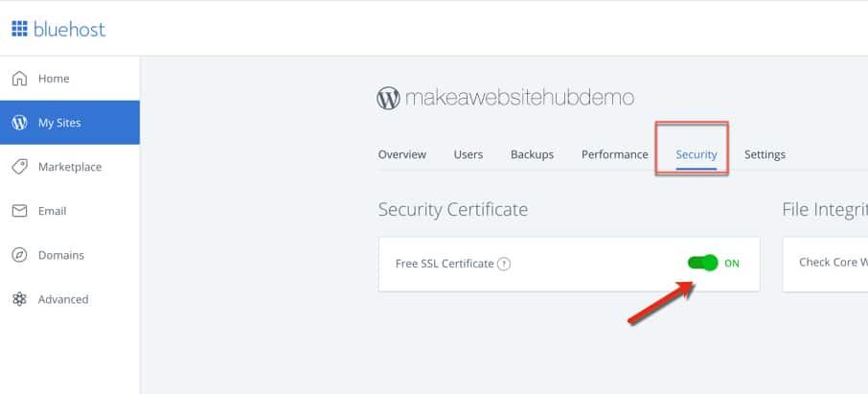
Task: Click the Email envelope icon
Action: (19, 211)
